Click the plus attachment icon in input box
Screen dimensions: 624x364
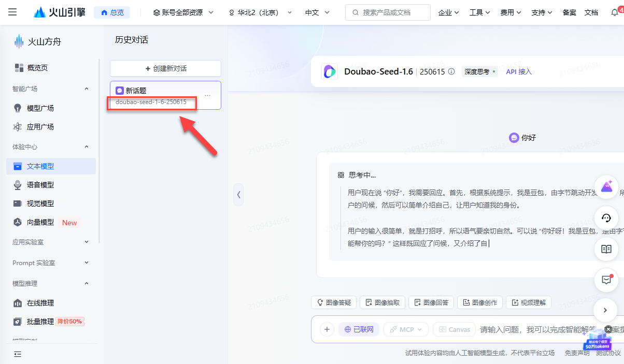point(327,329)
